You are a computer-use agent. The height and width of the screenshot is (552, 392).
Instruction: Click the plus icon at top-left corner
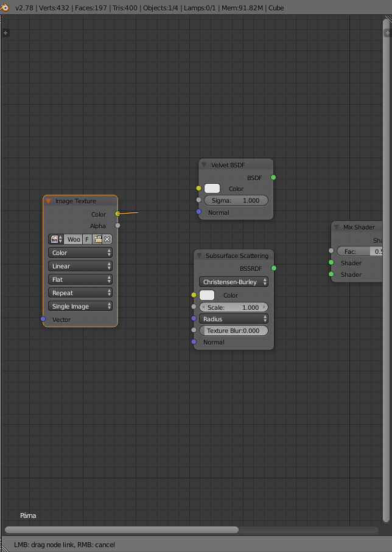tap(5, 33)
